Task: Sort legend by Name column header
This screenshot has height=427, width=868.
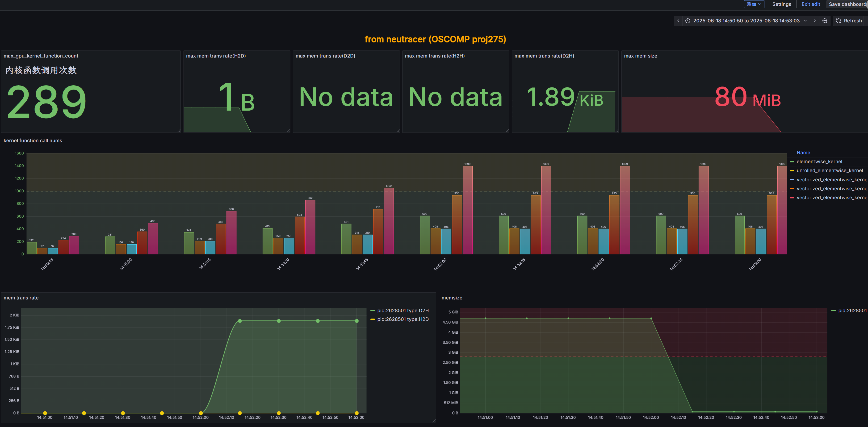Action: (x=803, y=153)
